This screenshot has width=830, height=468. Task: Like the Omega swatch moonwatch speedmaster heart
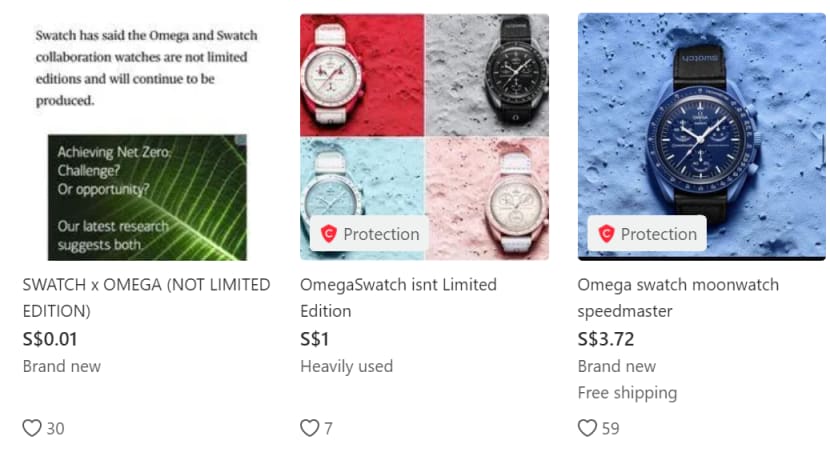coord(587,428)
